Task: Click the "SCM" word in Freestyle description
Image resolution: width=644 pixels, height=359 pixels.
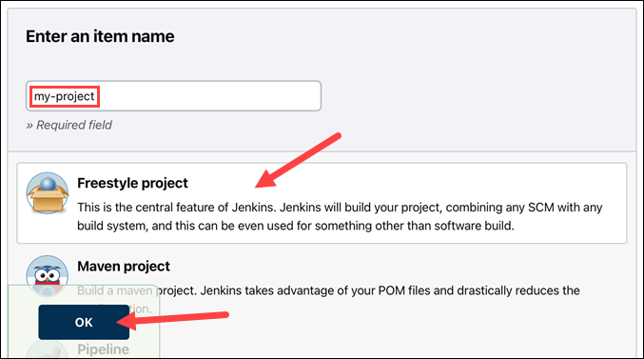Action: (x=541, y=208)
